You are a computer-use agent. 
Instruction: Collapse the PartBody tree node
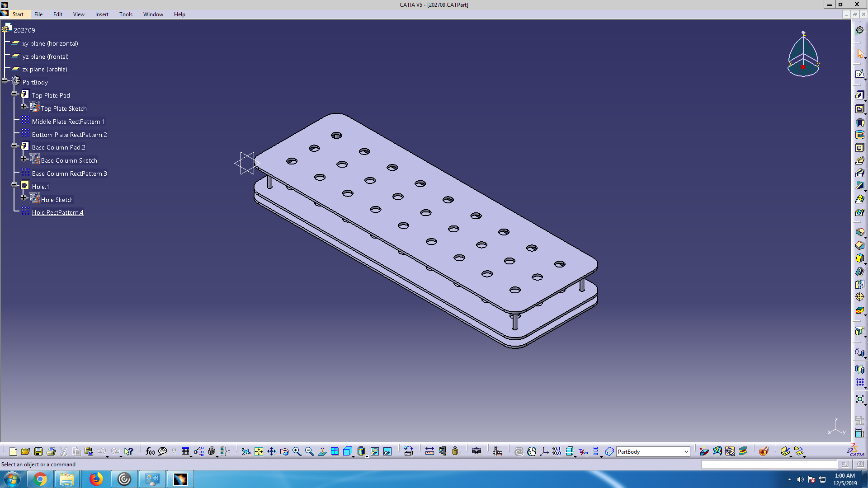[x=5, y=81]
